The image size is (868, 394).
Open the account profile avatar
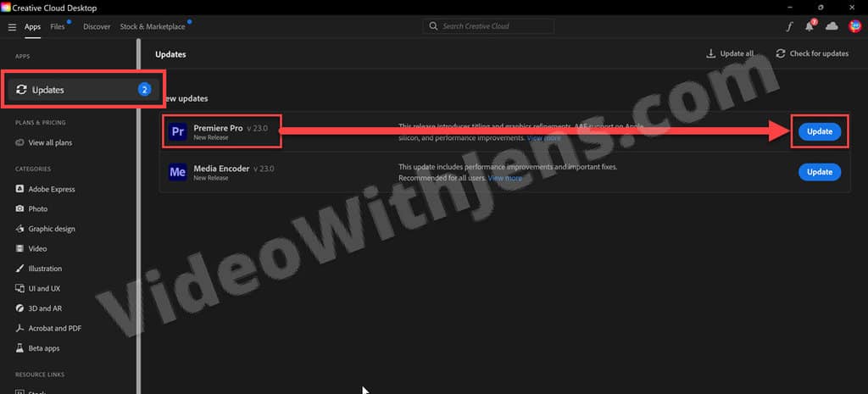[x=854, y=26]
